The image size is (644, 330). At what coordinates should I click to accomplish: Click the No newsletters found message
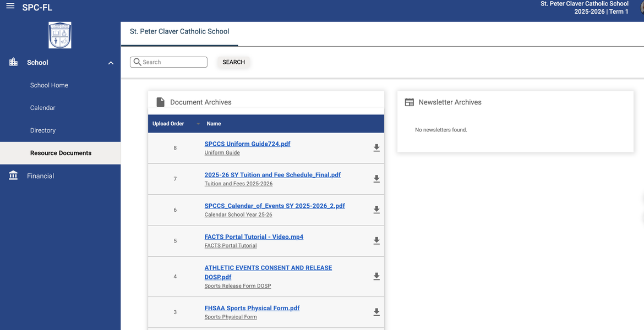coord(441,130)
